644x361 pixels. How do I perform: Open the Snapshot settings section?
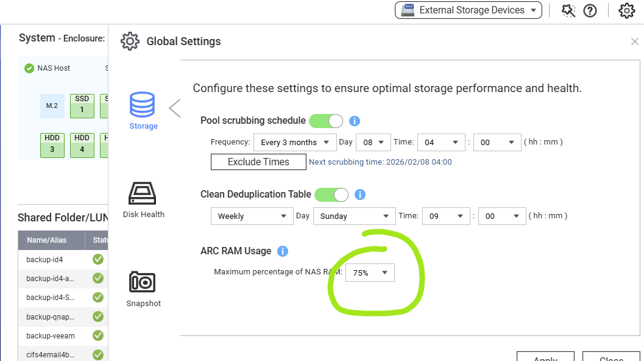[x=143, y=288]
